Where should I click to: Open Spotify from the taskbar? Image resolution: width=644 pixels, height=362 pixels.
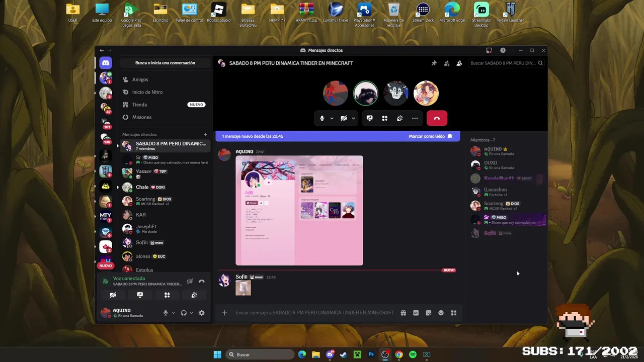point(413,354)
